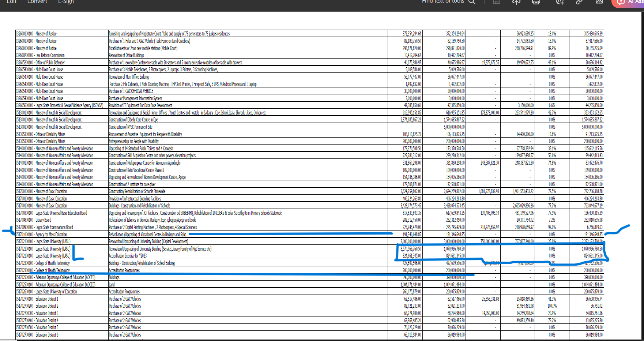Click the Find text or tools search field

point(443,1)
